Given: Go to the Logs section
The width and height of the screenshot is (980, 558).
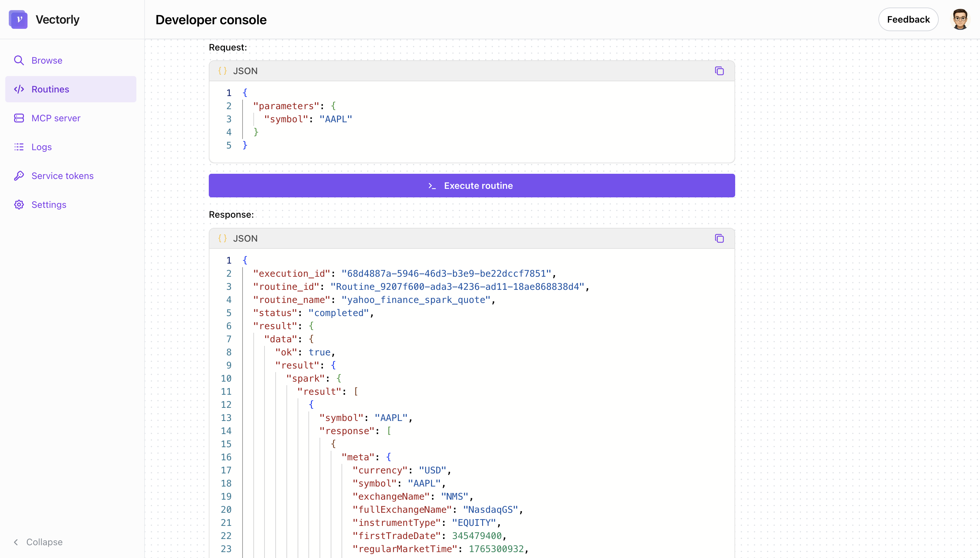Looking at the screenshot, I should (x=41, y=147).
